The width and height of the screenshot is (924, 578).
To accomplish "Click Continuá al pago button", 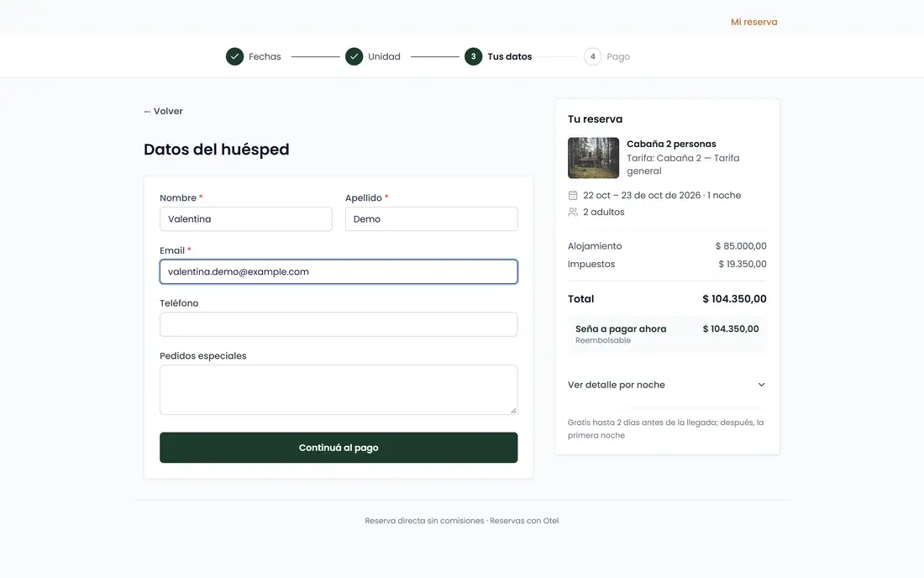I will pos(339,448).
